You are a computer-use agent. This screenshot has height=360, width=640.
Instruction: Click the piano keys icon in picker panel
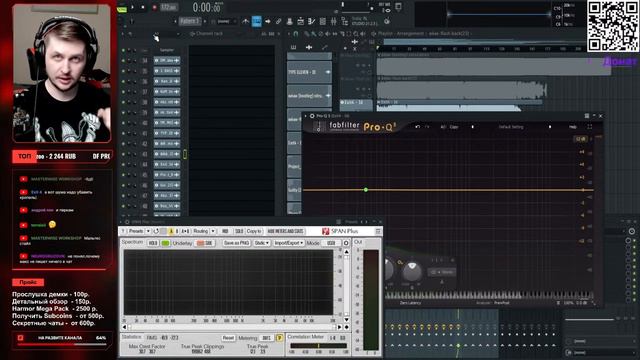pyautogui.click(x=293, y=47)
